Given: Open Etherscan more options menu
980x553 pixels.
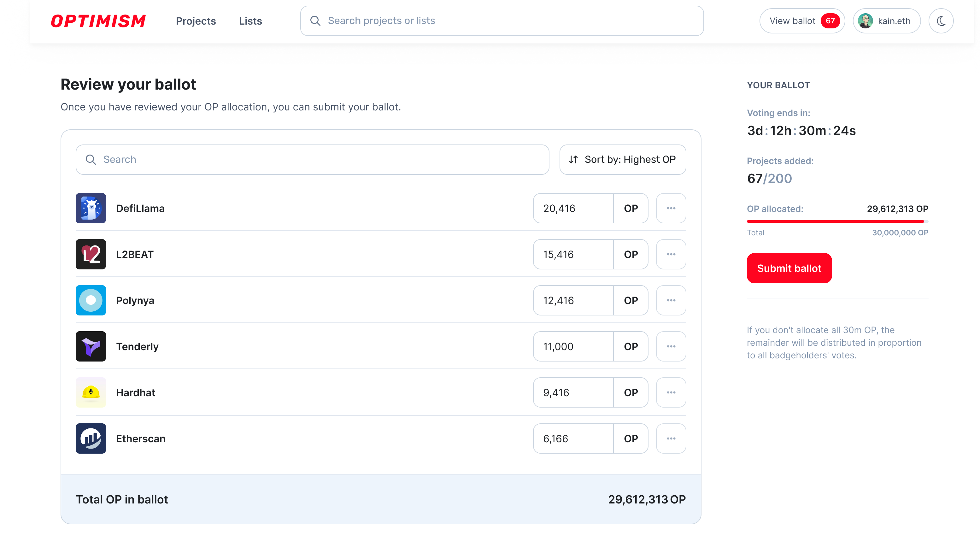Looking at the screenshot, I should coord(671,438).
